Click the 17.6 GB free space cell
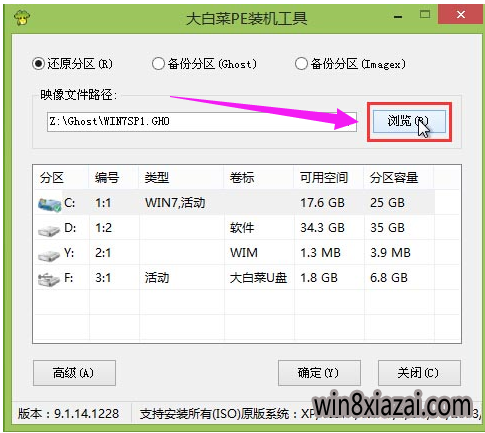 pos(322,203)
